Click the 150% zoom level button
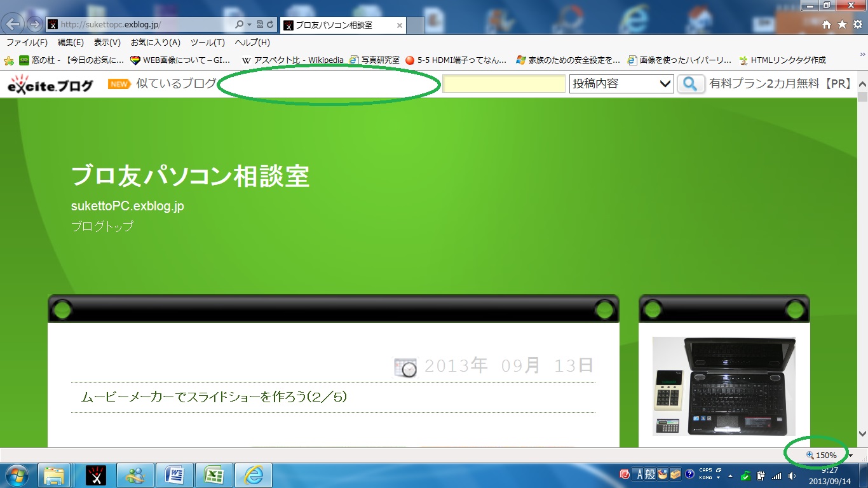The width and height of the screenshot is (868, 488). (x=822, y=456)
